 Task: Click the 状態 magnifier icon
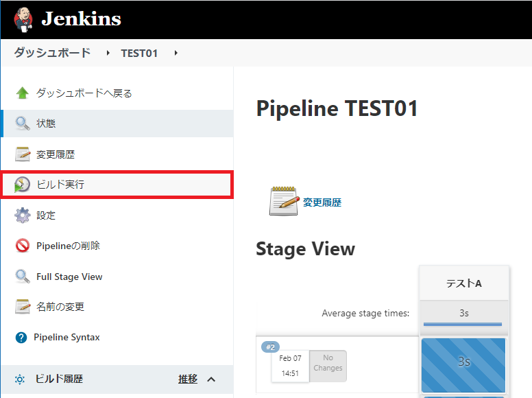tap(23, 124)
